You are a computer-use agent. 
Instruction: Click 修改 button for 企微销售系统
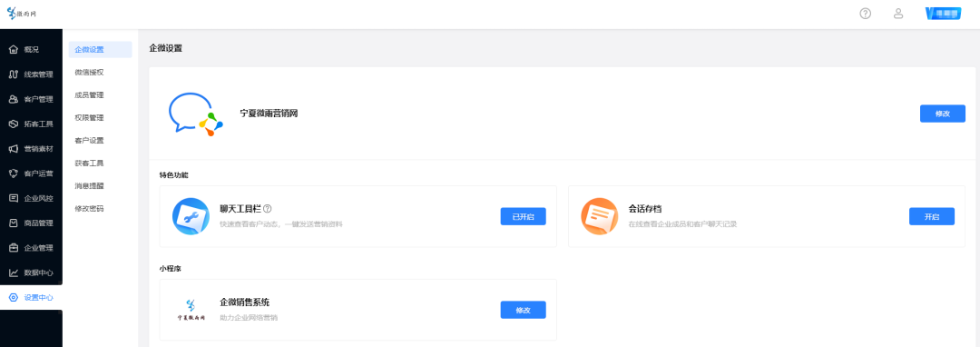click(524, 310)
